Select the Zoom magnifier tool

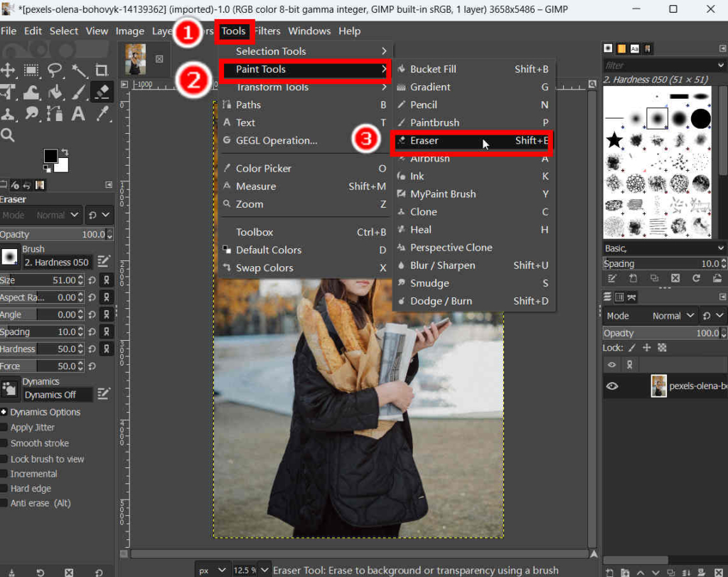[9, 133]
